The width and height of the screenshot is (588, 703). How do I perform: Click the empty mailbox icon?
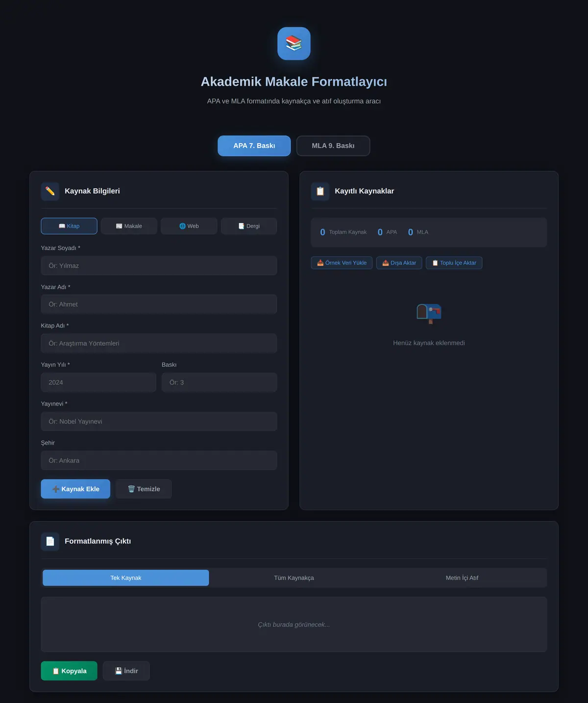click(x=429, y=314)
